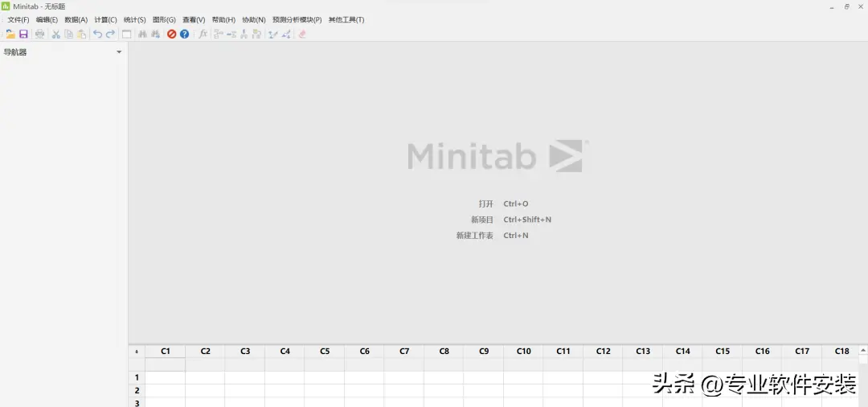Open the 其他工具(T) menu
868x407 pixels.
[346, 19]
